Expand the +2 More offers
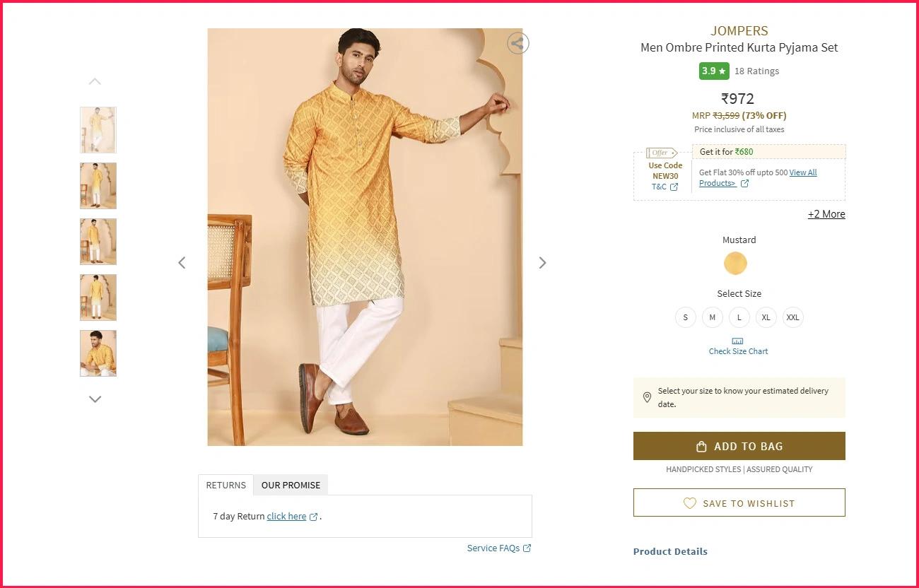919x588 pixels. (826, 214)
